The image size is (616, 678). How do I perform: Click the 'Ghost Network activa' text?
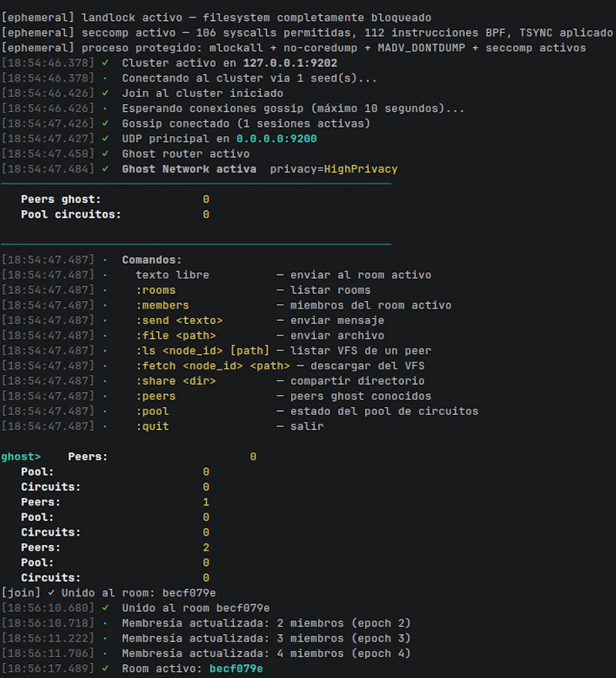pos(189,169)
